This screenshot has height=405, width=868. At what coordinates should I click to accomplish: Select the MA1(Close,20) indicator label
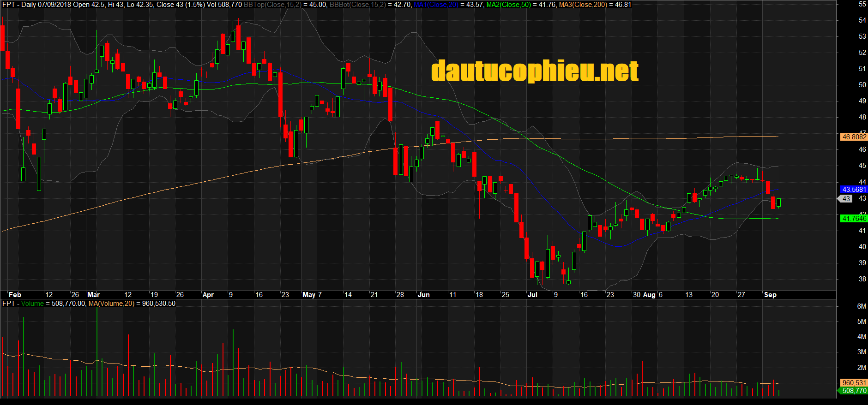(x=436, y=5)
